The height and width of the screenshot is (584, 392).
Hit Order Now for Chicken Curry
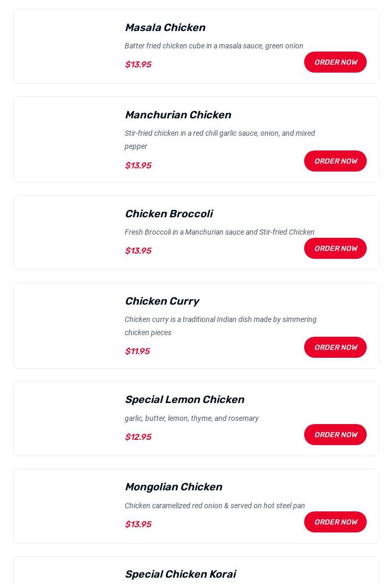click(335, 347)
